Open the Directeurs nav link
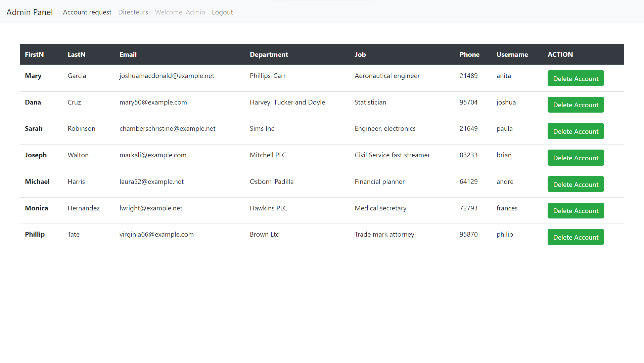The width and height of the screenshot is (644, 363). point(133,12)
